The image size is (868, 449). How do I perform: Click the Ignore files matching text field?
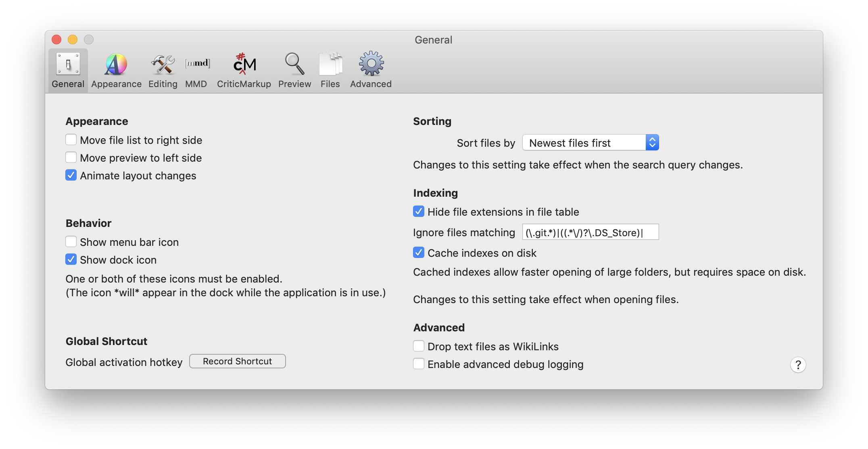[x=590, y=232]
